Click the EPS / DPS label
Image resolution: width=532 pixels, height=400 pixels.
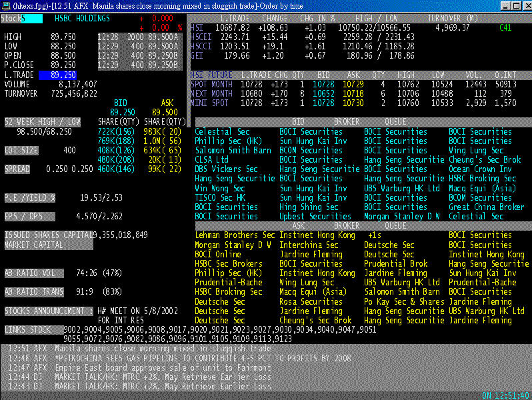(30, 216)
